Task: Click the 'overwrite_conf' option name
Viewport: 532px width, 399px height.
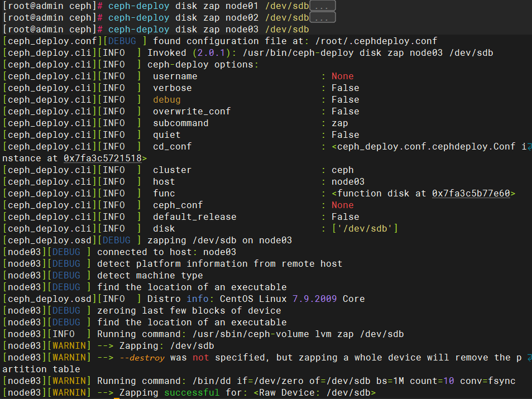Action: [x=191, y=111]
